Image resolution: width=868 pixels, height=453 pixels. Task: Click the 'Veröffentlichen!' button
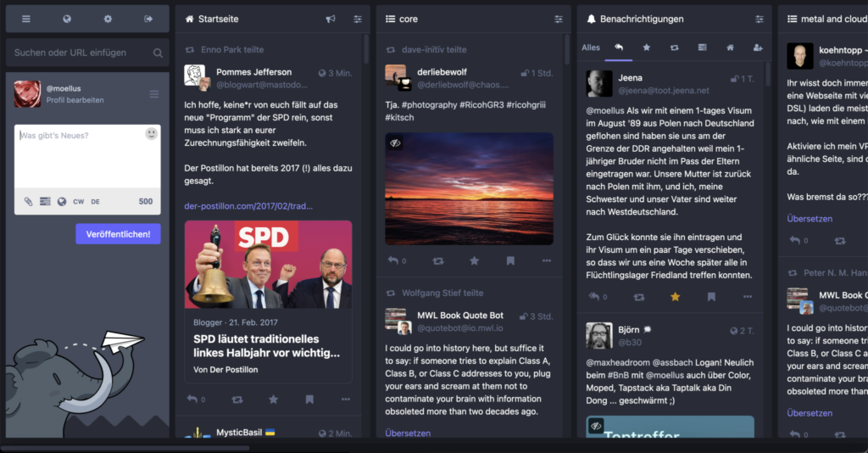(x=118, y=233)
